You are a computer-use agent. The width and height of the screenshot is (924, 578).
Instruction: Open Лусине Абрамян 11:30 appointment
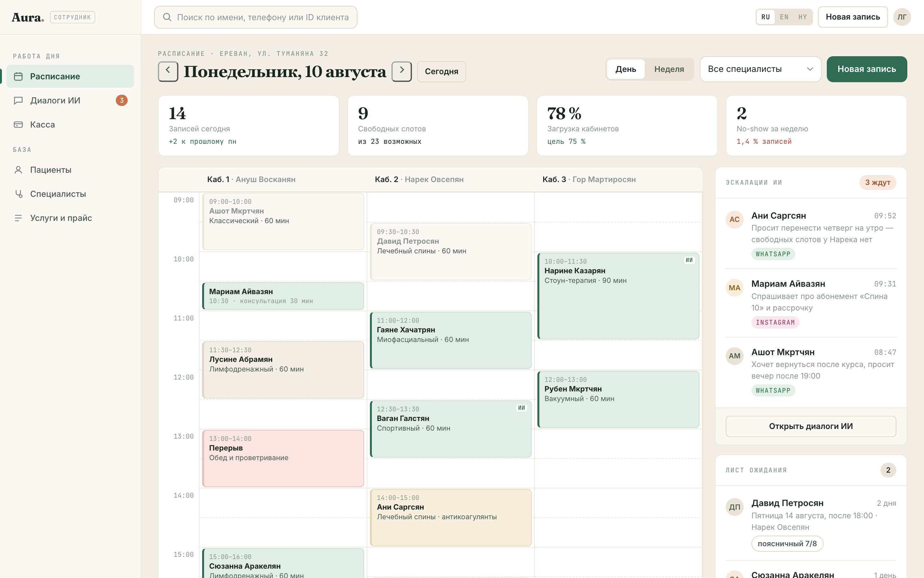[283, 370]
